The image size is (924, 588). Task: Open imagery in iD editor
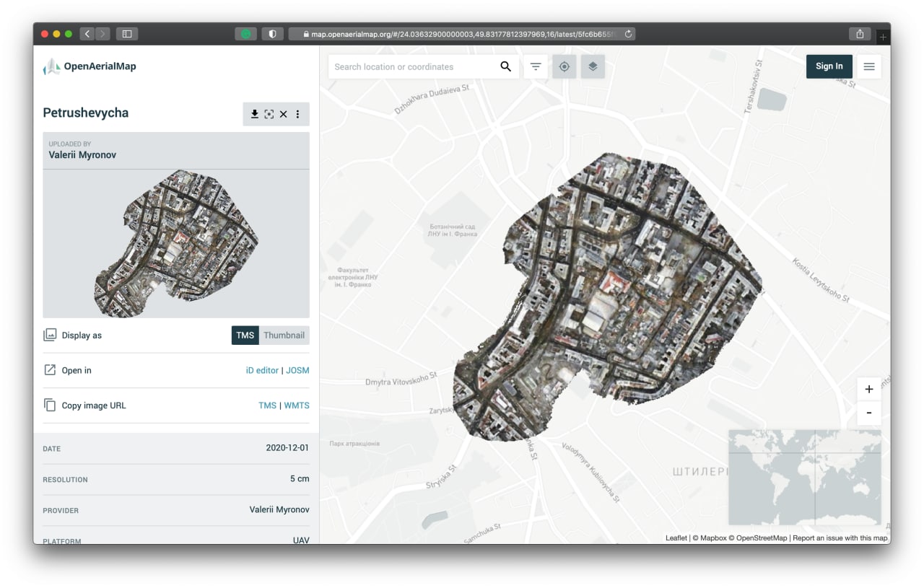click(262, 371)
